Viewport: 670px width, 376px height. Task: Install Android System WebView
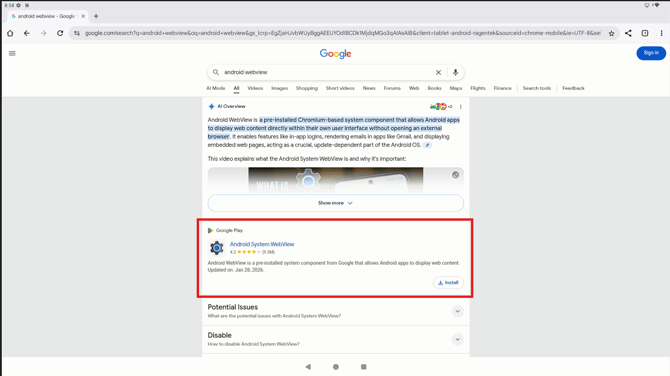[x=448, y=283]
